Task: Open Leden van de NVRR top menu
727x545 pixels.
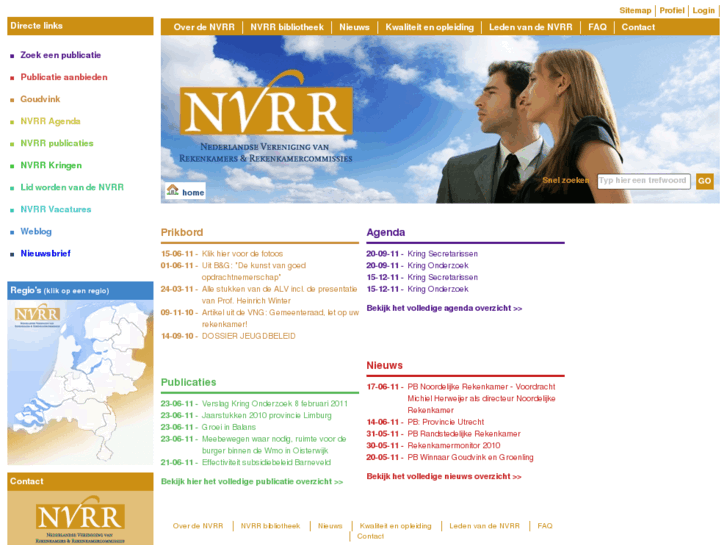Action: pos(530,27)
